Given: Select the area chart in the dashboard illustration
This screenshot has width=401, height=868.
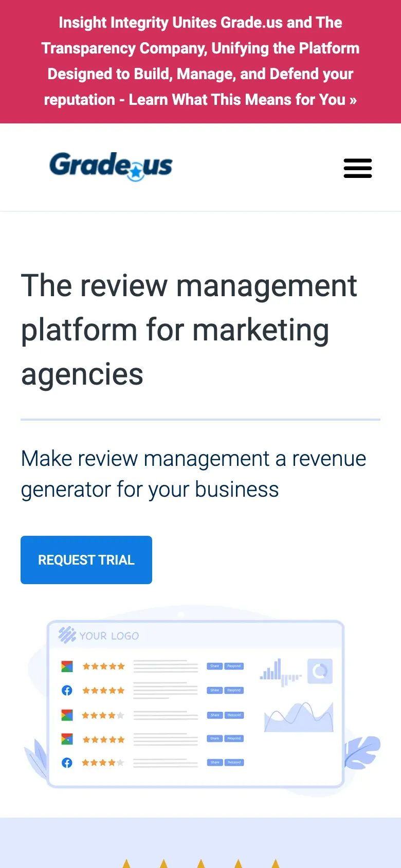Looking at the screenshot, I should pos(298,717).
